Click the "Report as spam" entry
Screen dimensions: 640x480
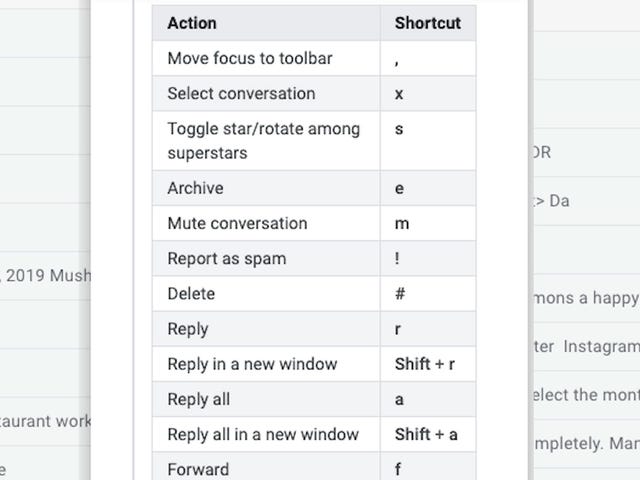(x=226, y=258)
